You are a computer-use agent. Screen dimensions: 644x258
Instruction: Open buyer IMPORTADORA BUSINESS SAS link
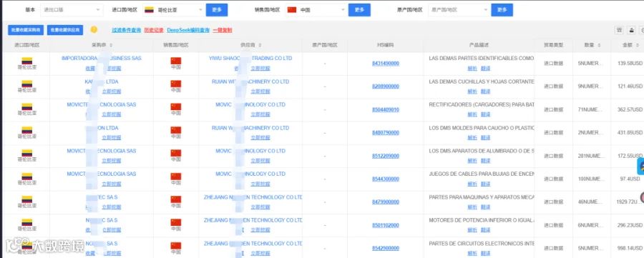(102, 58)
